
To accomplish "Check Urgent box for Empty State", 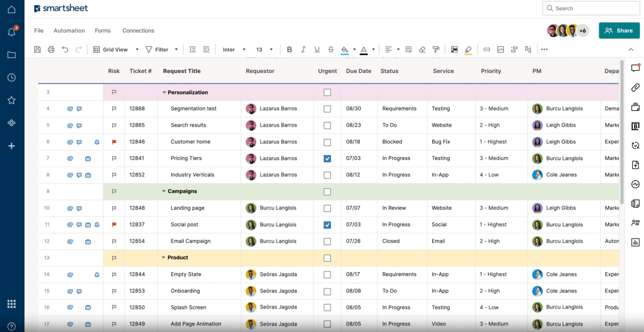I will [x=327, y=275].
